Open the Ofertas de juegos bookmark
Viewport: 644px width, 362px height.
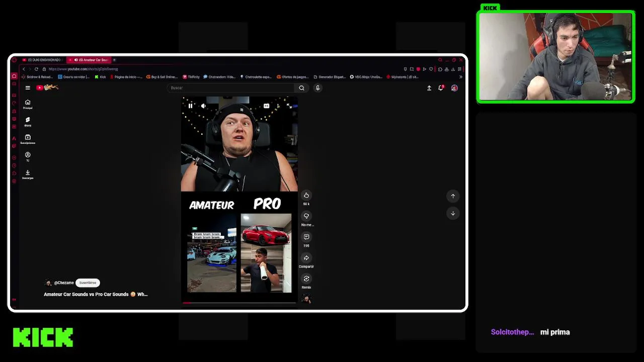[293, 77]
